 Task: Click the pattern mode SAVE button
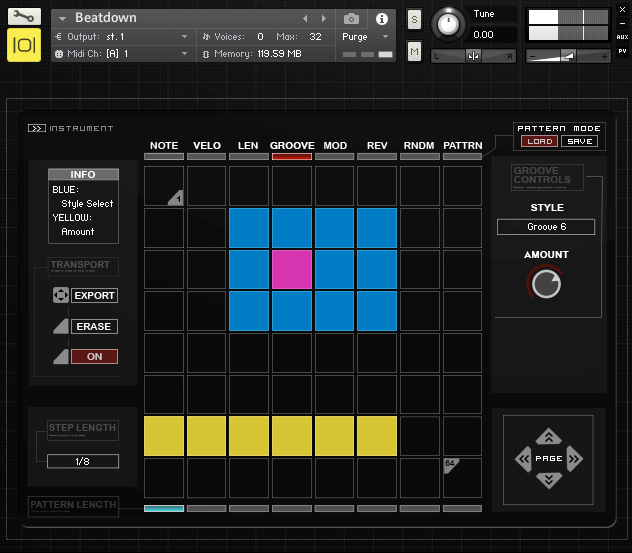click(578, 142)
